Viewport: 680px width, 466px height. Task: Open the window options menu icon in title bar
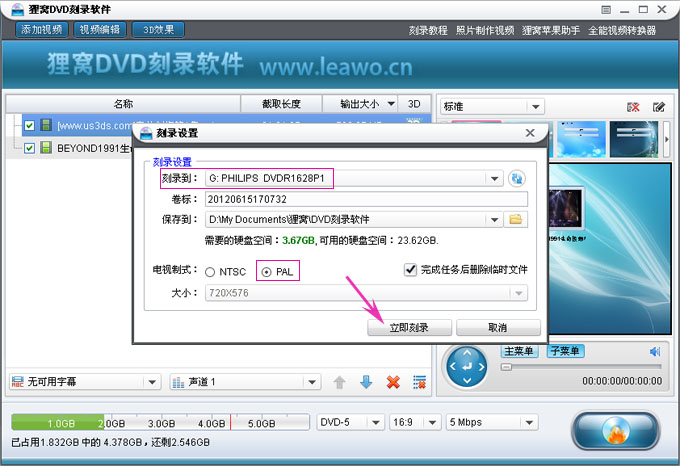(606, 10)
